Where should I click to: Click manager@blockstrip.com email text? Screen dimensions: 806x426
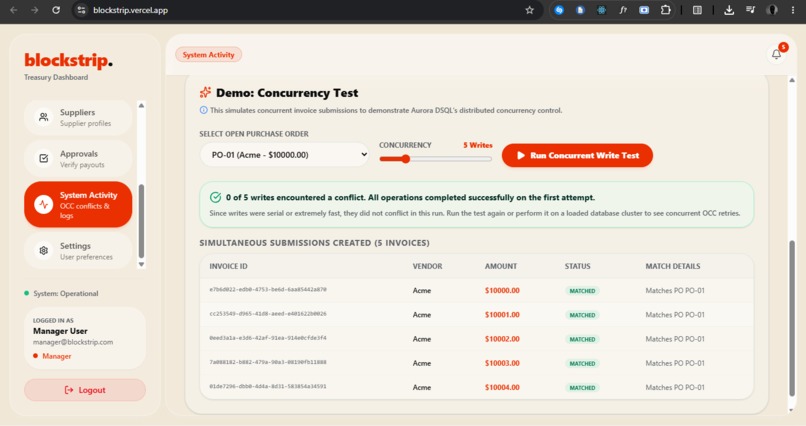click(x=73, y=342)
